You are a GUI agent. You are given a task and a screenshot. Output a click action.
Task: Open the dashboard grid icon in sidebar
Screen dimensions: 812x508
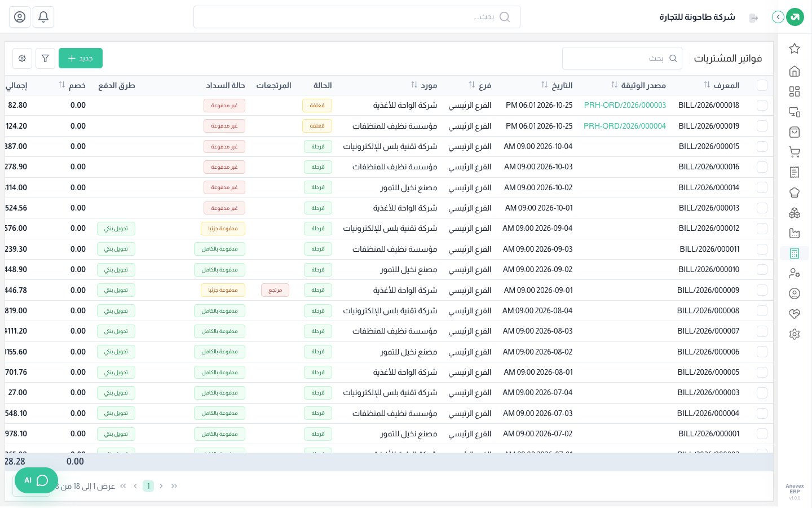coord(795,91)
